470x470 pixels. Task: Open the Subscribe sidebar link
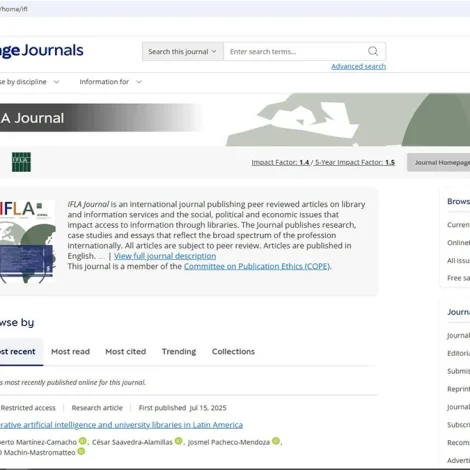tap(458, 425)
